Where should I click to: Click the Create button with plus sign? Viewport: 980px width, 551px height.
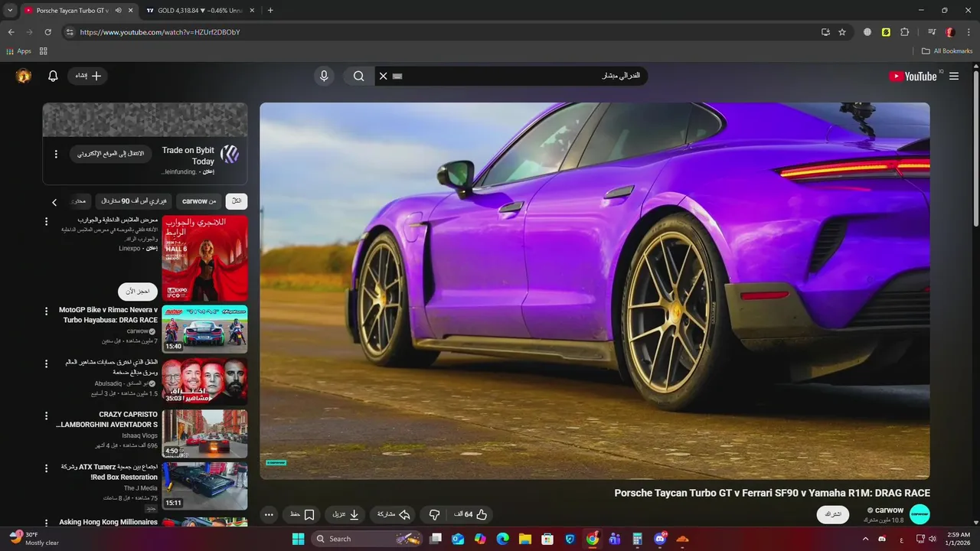click(x=87, y=76)
